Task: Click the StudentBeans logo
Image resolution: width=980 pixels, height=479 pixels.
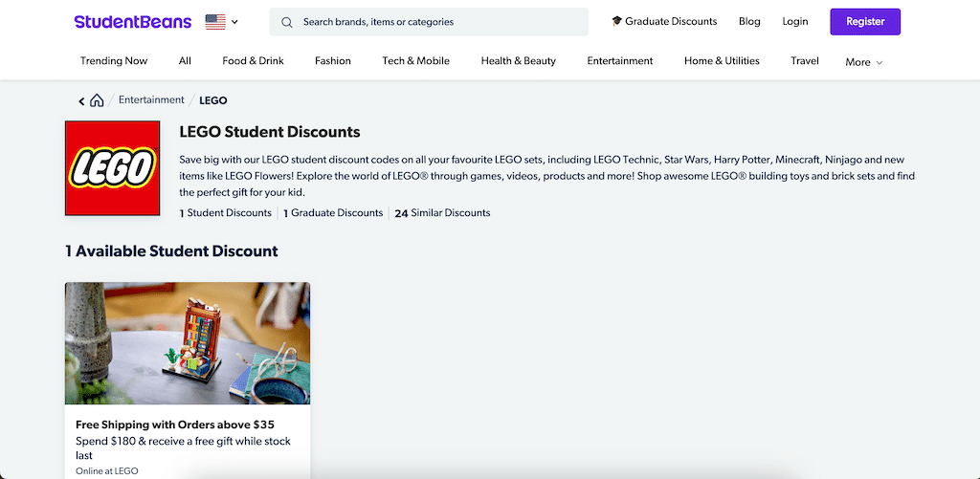Action: (132, 21)
